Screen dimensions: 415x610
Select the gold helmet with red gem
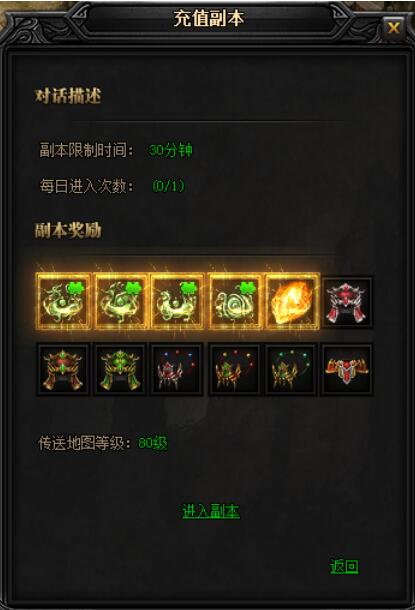coord(63,370)
